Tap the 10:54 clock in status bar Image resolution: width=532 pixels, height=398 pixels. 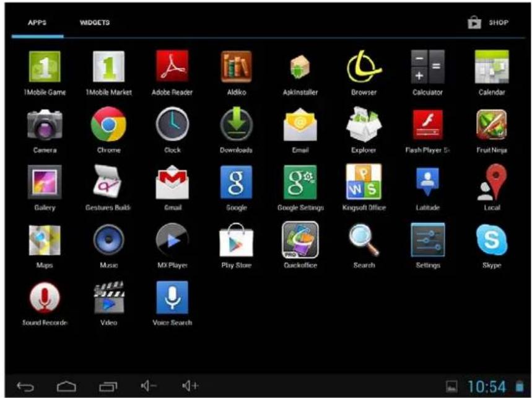pos(487,387)
